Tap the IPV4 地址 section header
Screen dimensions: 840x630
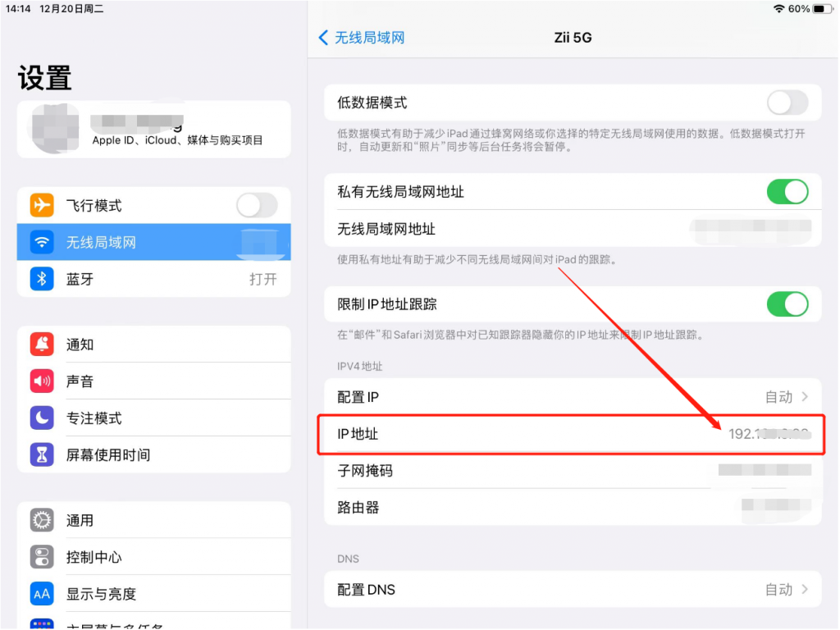(360, 366)
